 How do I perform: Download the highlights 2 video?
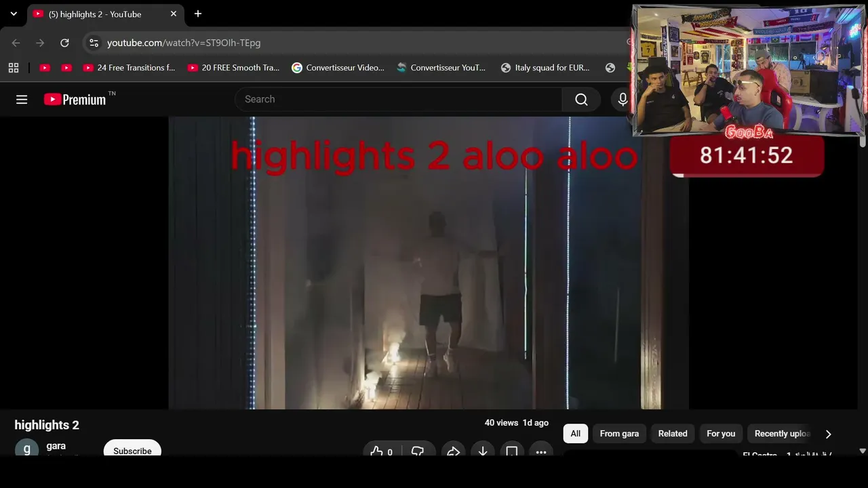point(483,451)
